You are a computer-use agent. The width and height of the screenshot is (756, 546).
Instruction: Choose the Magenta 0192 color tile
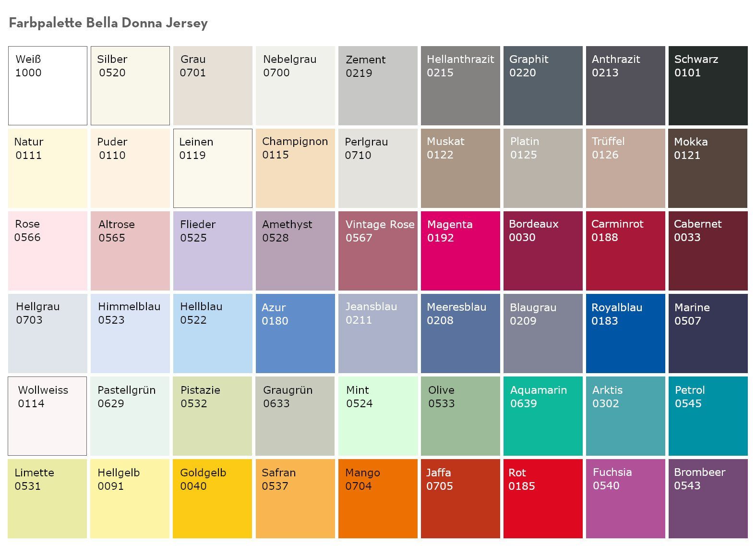click(x=460, y=251)
